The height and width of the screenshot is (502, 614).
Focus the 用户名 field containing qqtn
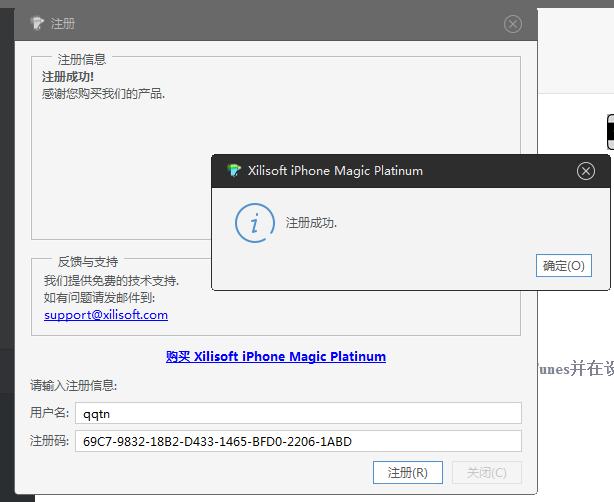pyautogui.click(x=298, y=413)
